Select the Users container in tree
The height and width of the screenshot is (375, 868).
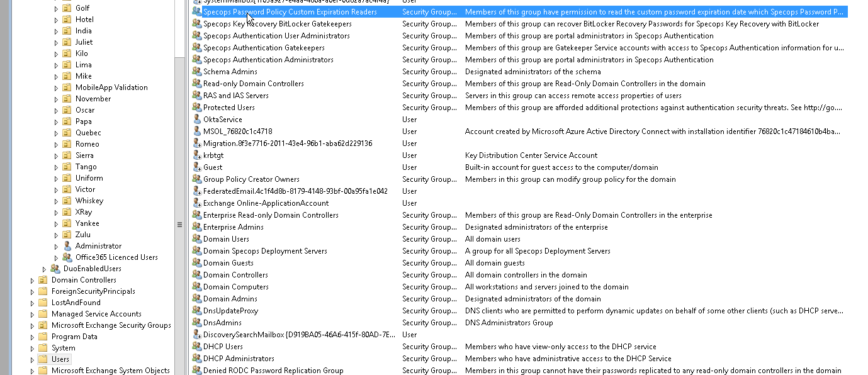[60, 359]
